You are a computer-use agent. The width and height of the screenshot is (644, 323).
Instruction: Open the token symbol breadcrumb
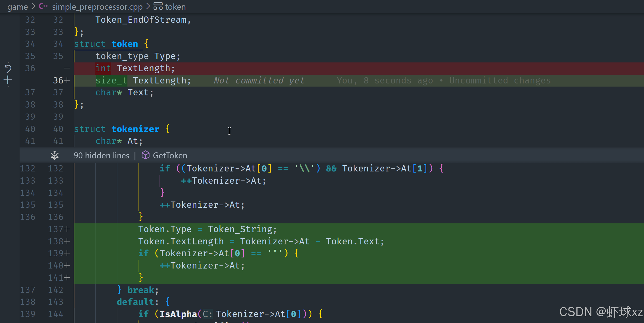click(175, 7)
